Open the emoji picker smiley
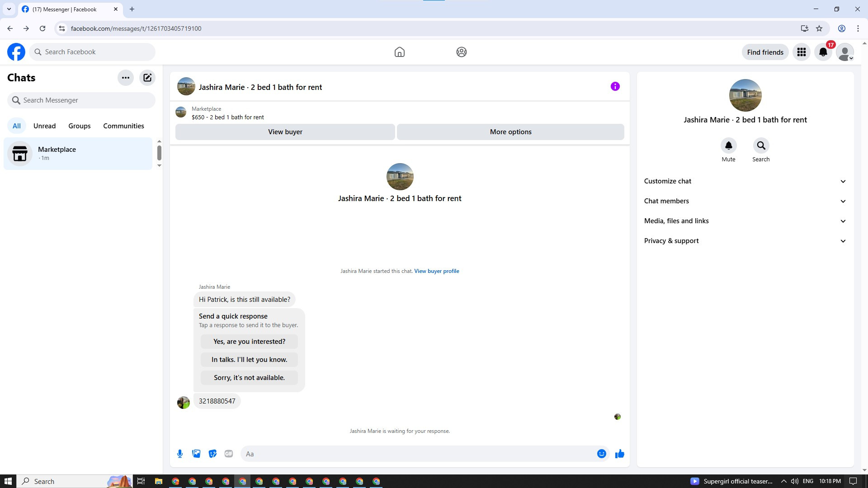Screen dimensions: 868x488 point(601,454)
